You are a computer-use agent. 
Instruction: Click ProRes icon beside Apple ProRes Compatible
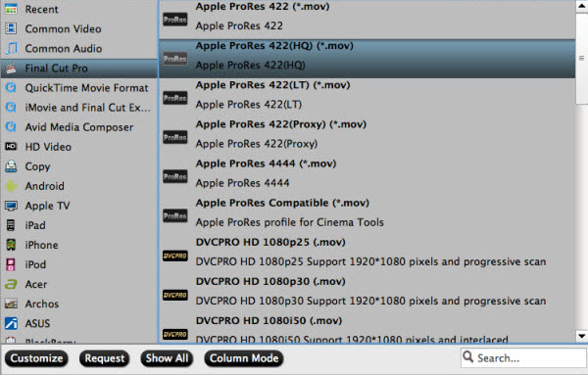175,216
